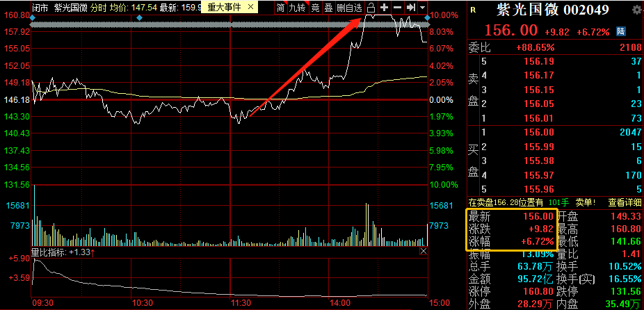
Task: Click the 最高 160.80 value
Action: pos(625,229)
